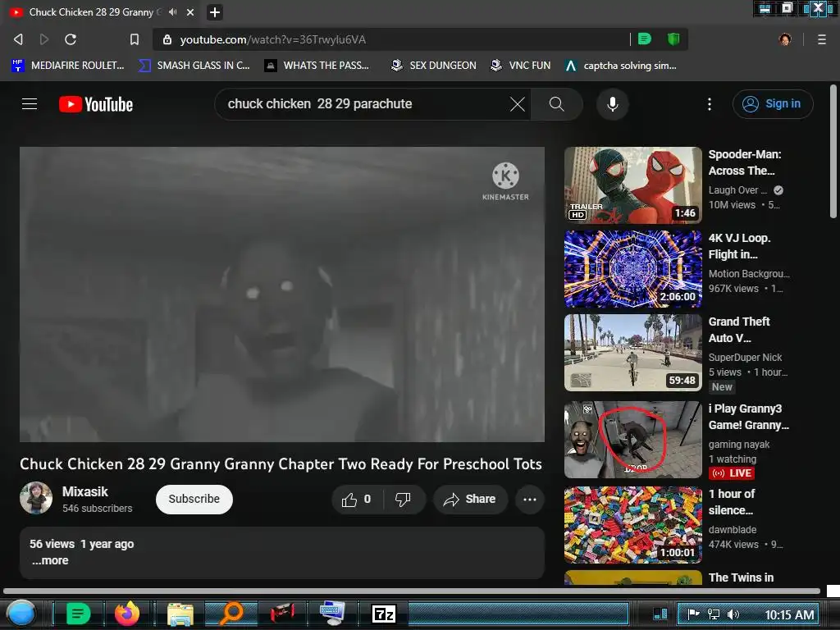
Task: Open a new tab with plus button
Action: pos(215,11)
